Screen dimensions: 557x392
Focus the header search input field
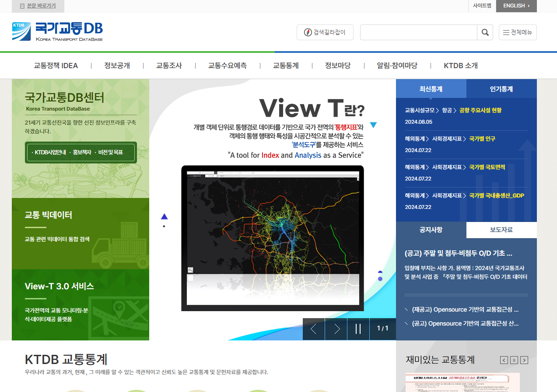pyautogui.click(x=418, y=32)
